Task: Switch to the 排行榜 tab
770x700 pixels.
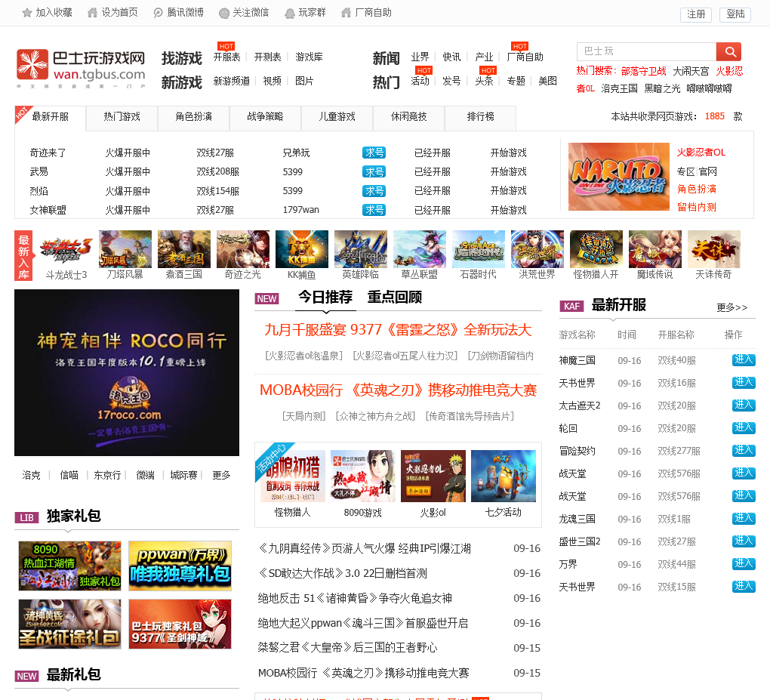Action: tap(480, 117)
